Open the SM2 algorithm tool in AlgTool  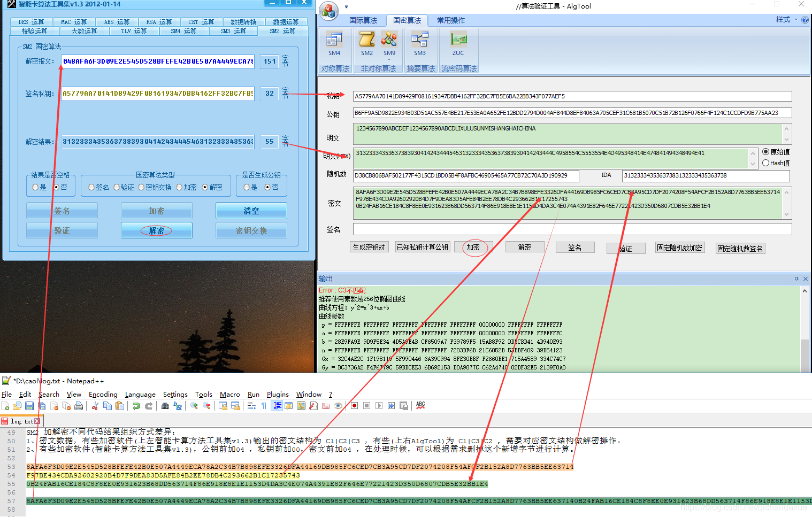click(x=367, y=43)
